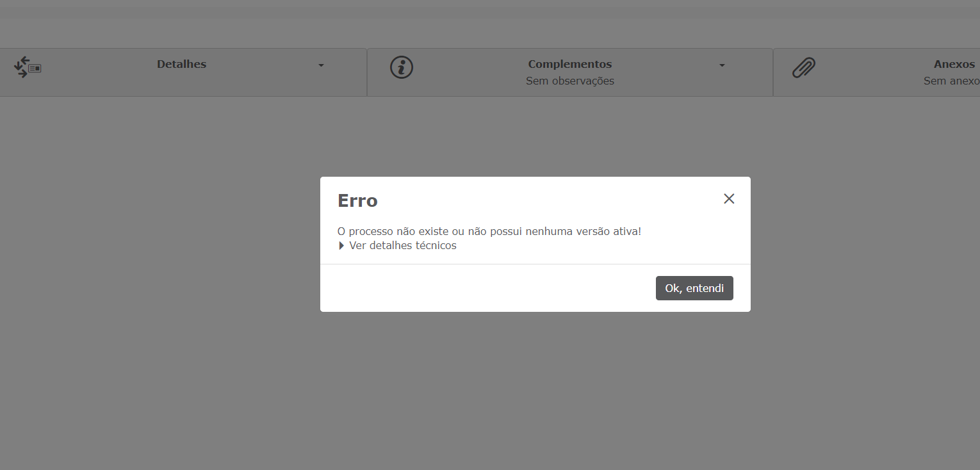Expand the technical details disclosure triangle
The image size is (980, 470).
click(x=341, y=246)
